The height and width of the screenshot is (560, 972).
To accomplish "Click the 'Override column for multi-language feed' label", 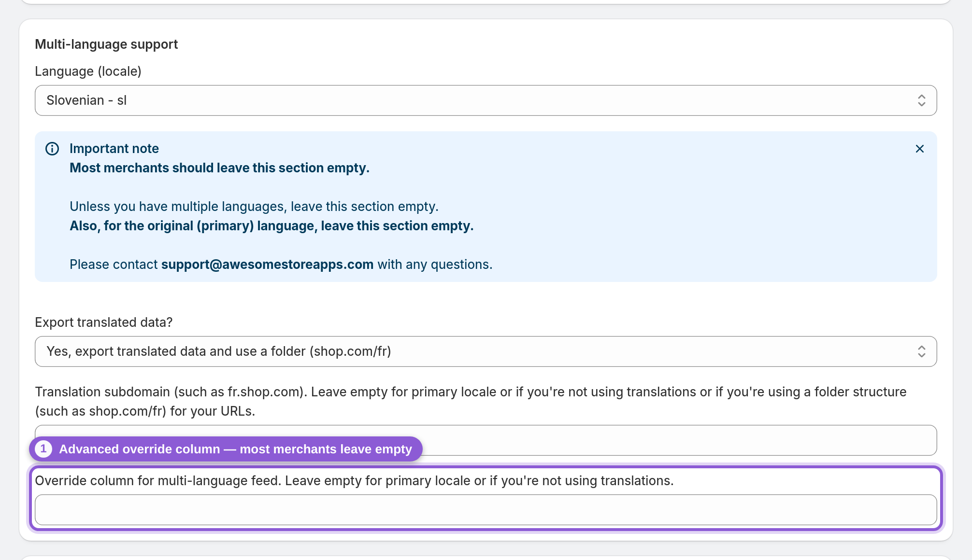I will click(x=354, y=481).
